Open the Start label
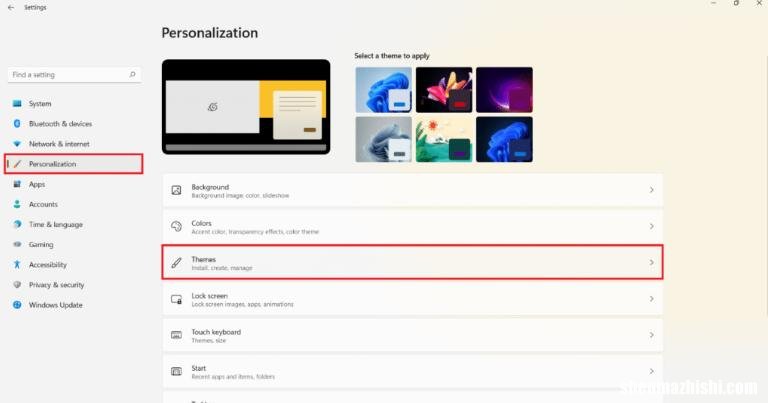The width and height of the screenshot is (768, 403). coord(198,368)
